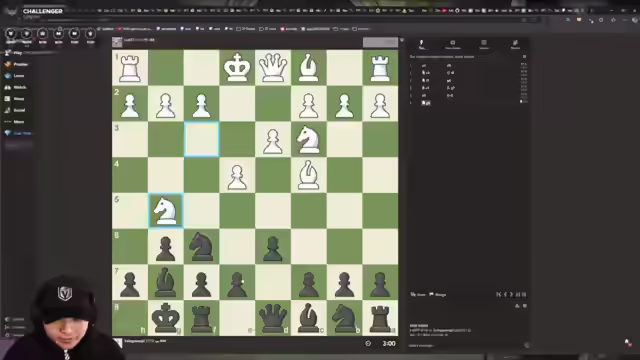Jump to first move in move list
This screenshot has width=640, height=360.
point(498,294)
